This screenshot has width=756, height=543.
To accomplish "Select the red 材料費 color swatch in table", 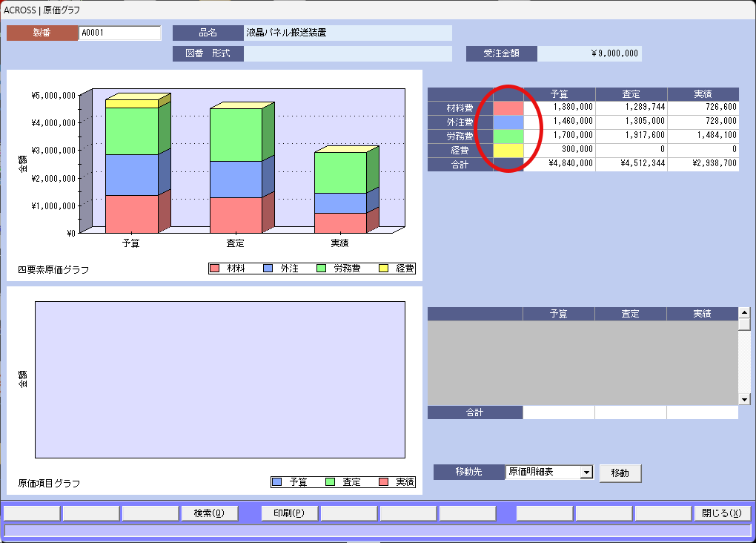I will [x=508, y=108].
